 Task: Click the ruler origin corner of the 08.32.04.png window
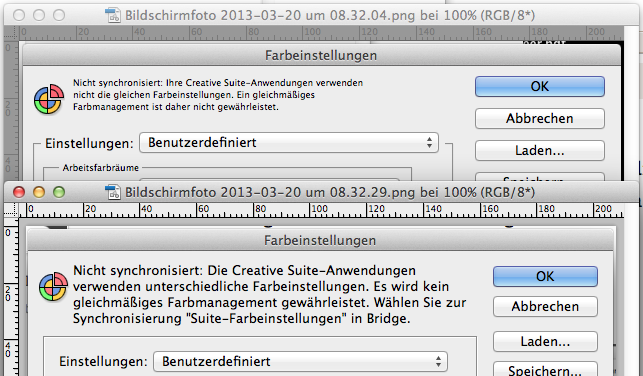pos(11,32)
